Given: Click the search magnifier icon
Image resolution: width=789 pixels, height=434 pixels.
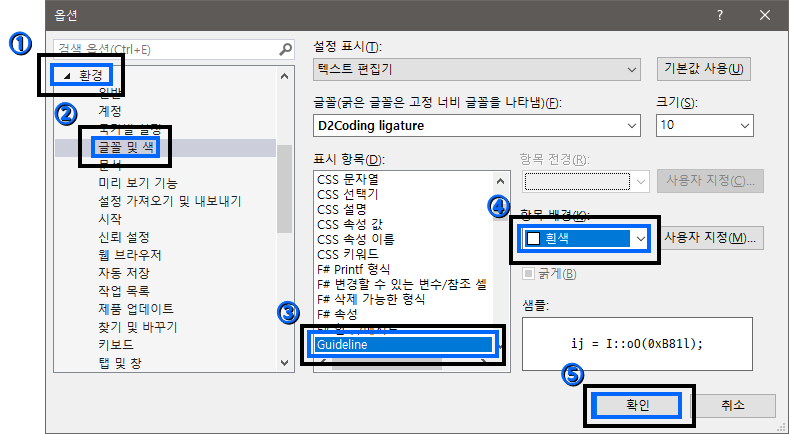Looking at the screenshot, I should (x=285, y=49).
